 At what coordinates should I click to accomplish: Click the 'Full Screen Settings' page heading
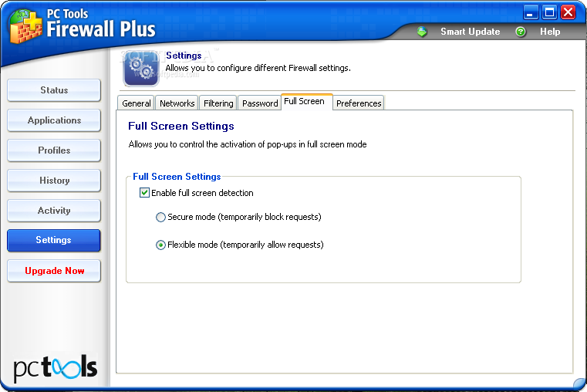(x=181, y=127)
